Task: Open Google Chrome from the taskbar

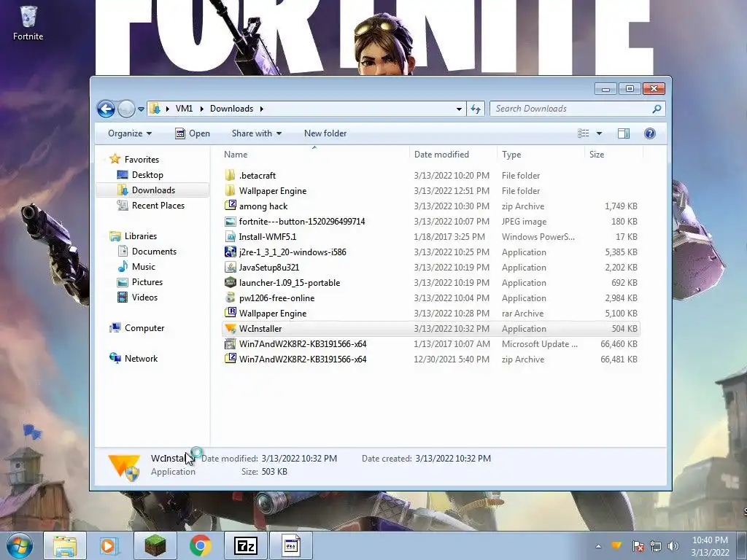Action: (200, 545)
